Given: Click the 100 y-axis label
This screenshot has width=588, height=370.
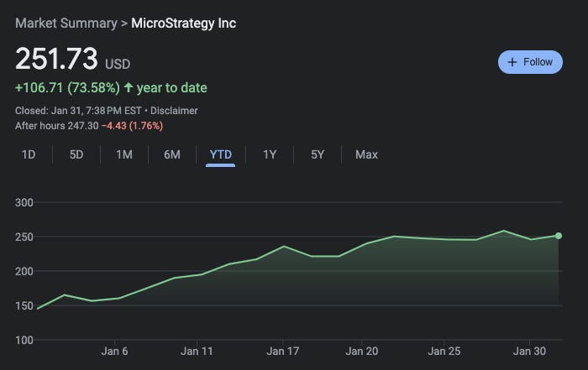Looking at the screenshot, I should [24, 340].
